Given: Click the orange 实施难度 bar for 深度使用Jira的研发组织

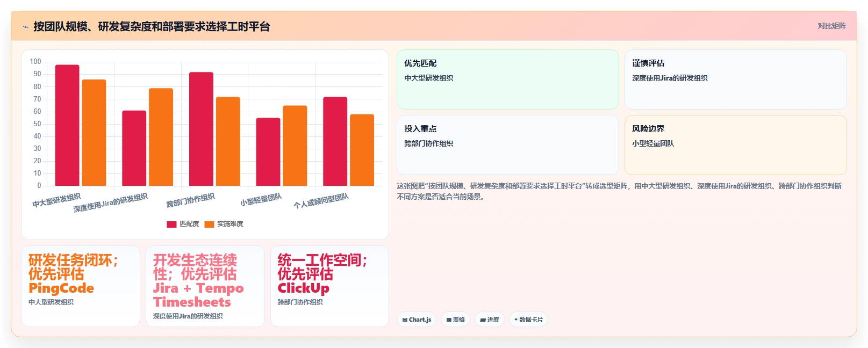Looking at the screenshot, I should coord(161,137).
